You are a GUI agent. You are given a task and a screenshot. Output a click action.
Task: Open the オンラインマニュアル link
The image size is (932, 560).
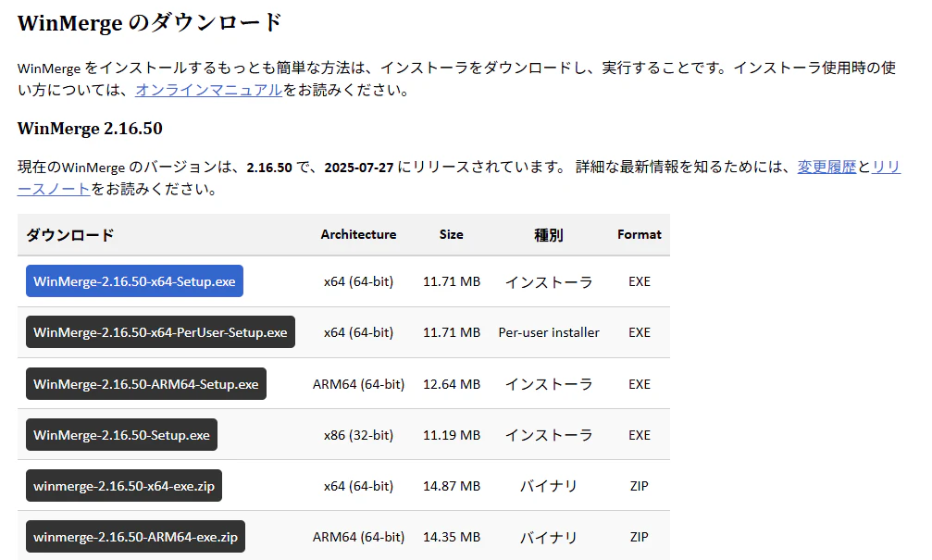(208, 90)
